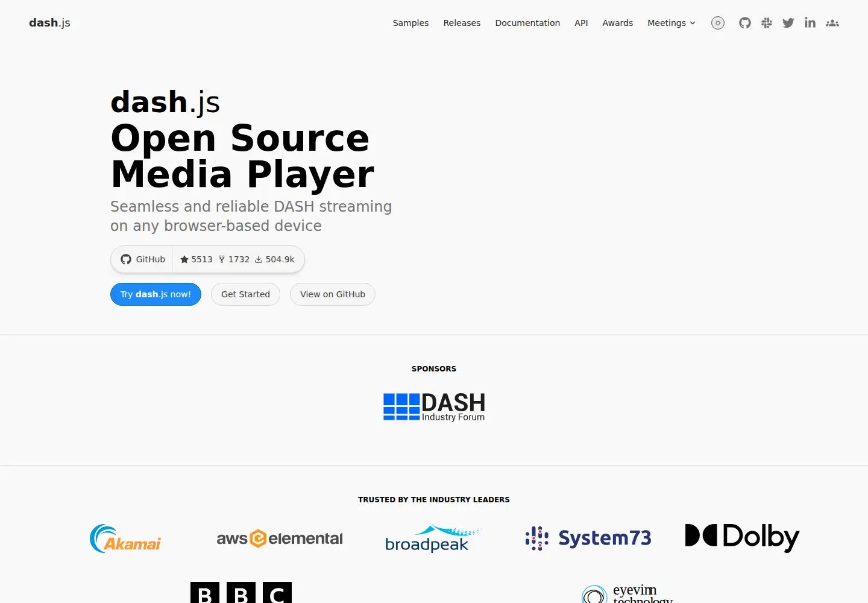868x603 pixels.
Task: Click the aws elemental logo
Action: [x=280, y=538]
